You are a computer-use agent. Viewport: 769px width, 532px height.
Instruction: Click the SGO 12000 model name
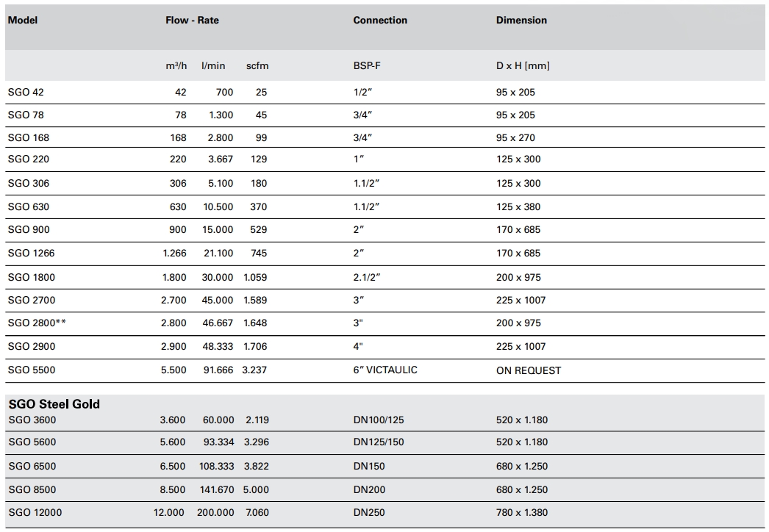[35, 513]
